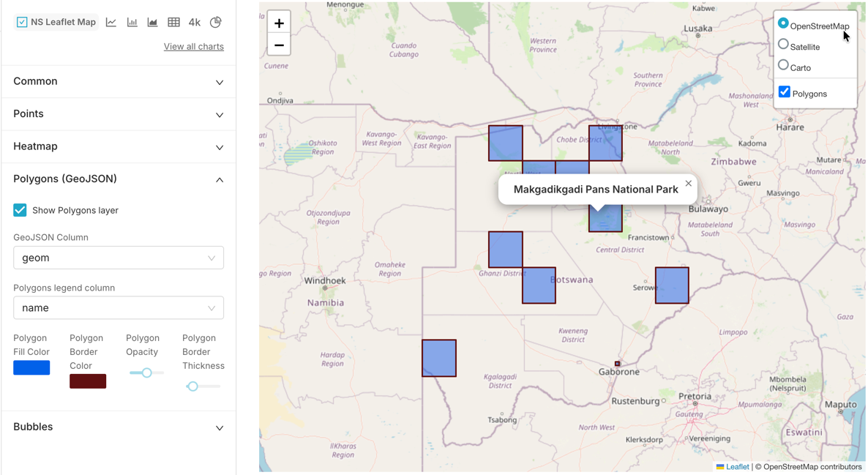Viewport: 868px width, 475px height.
Task: Open the Polygon Border Color swatch
Action: click(x=88, y=381)
